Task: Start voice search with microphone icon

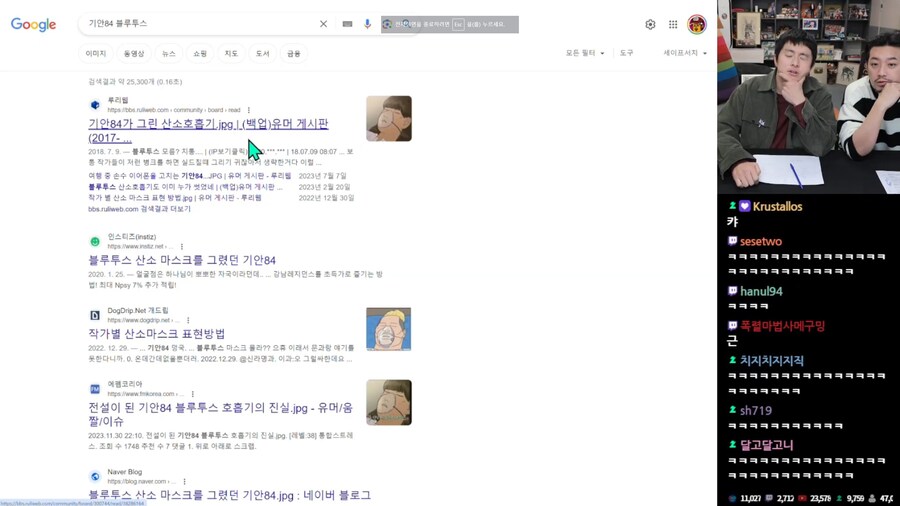Action: coord(367,24)
